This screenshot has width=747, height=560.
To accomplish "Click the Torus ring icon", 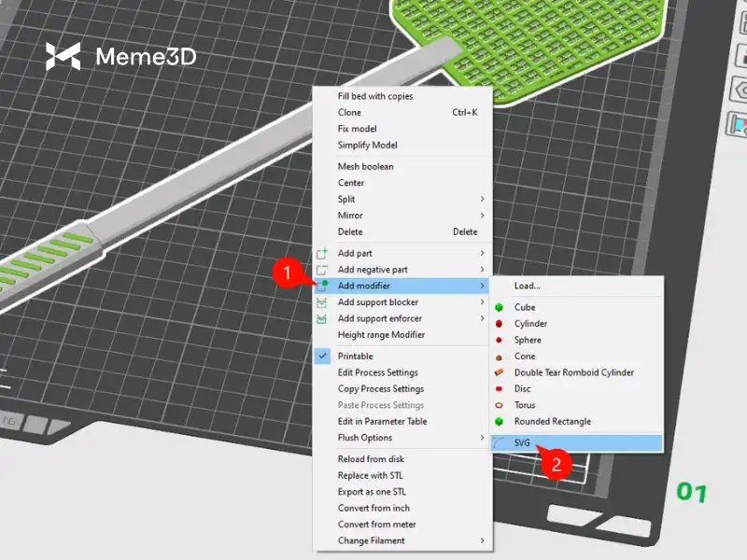I will (500, 405).
